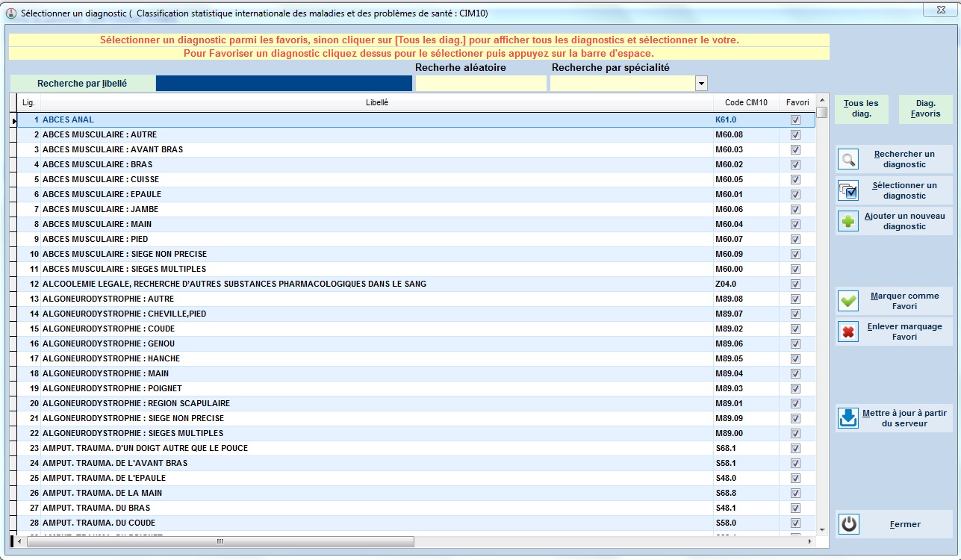Toggle Favori checkbox for ABCES ANAL

tap(795, 119)
